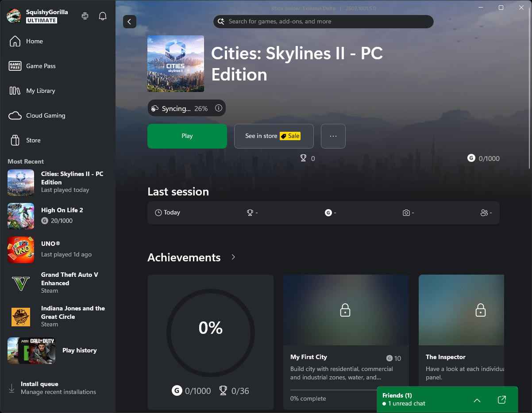532x413 pixels.
Task: Open notifications via the bell icon
Action: click(102, 15)
